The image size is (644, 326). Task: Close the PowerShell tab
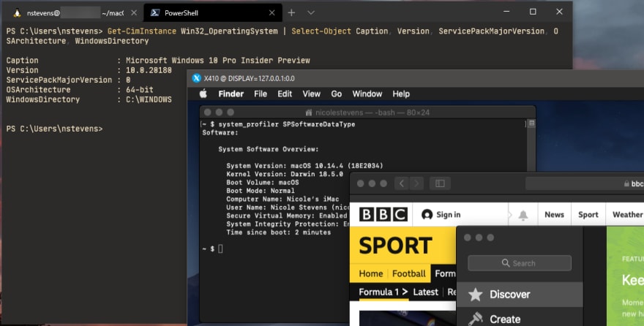(272, 12)
